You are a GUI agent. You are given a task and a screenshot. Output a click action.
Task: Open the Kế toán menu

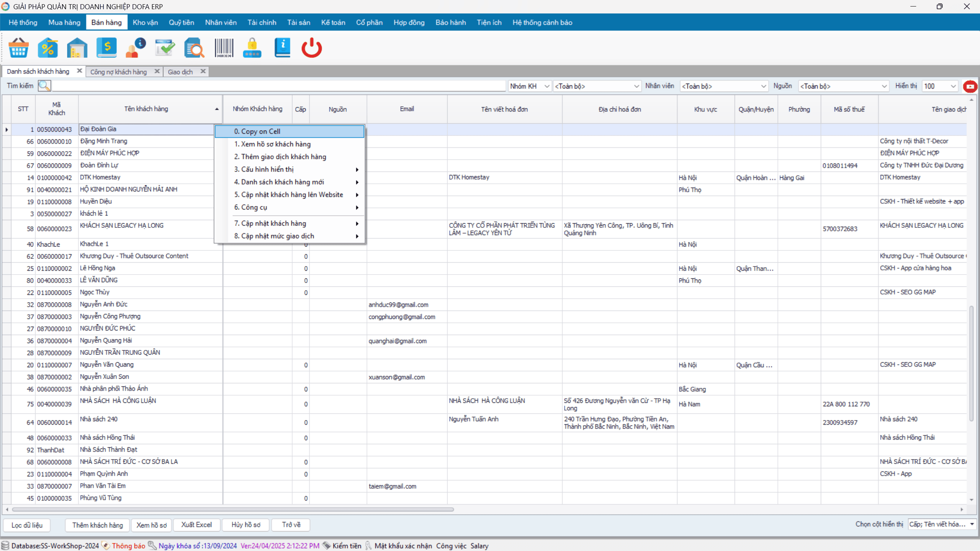333,22
